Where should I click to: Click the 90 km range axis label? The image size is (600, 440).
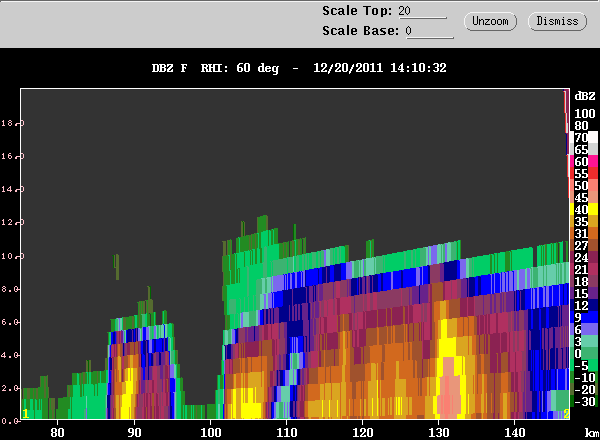point(134,433)
